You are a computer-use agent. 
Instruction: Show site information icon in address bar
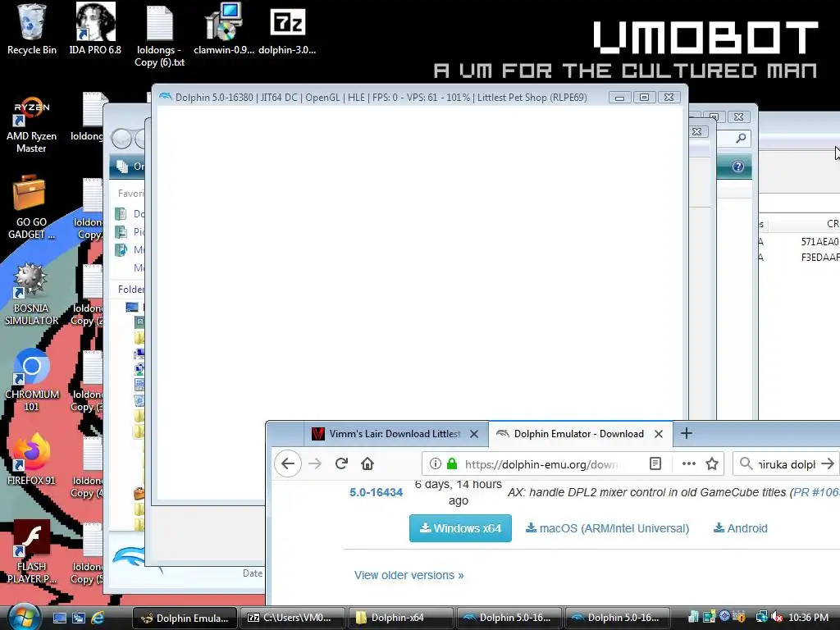435,463
